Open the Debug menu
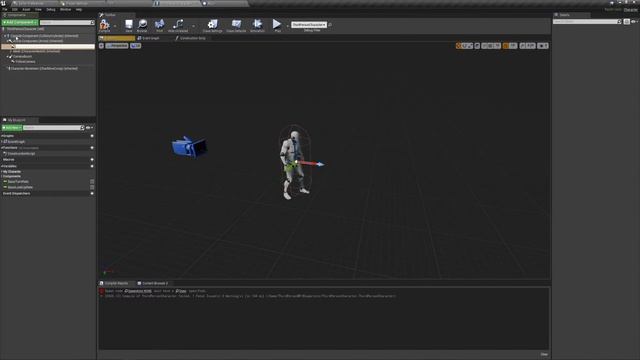 click(51, 9)
